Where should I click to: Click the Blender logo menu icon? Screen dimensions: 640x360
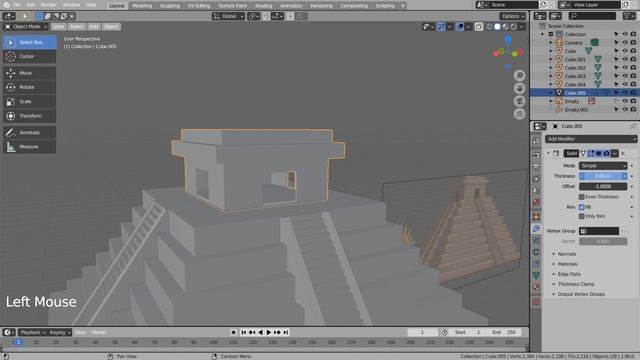pos(6,5)
